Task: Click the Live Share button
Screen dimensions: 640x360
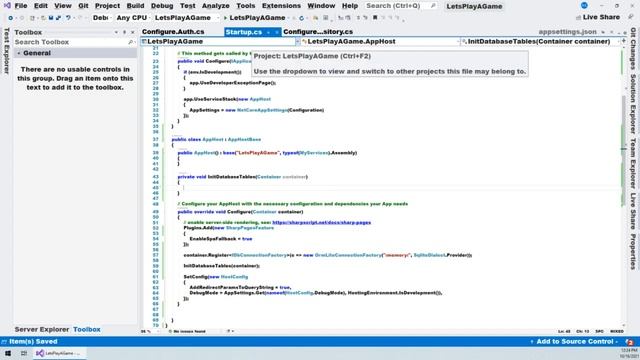Action: tap(598, 17)
